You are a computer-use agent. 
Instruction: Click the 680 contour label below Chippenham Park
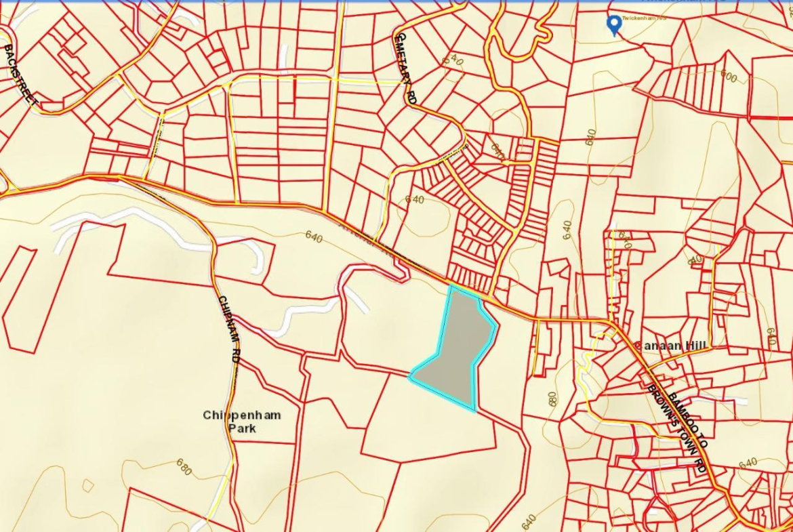click(x=182, y=467)
